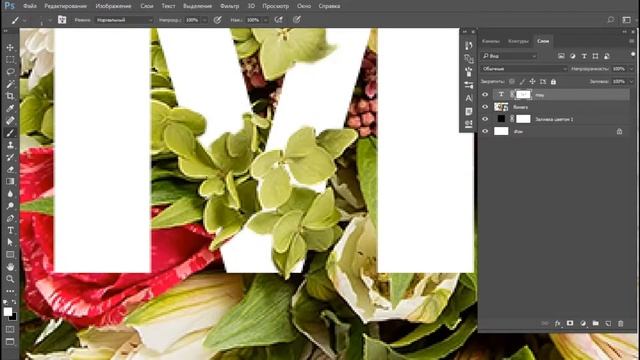Click black color fill layer thumbnail
The width and height of the screenshot is (640, 360).
(501, 119)
